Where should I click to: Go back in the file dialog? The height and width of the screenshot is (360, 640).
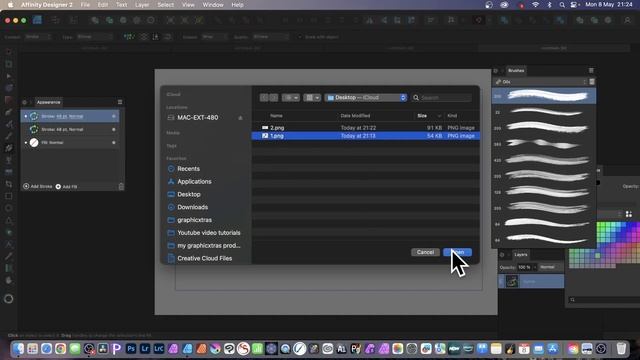coord(264,98)
